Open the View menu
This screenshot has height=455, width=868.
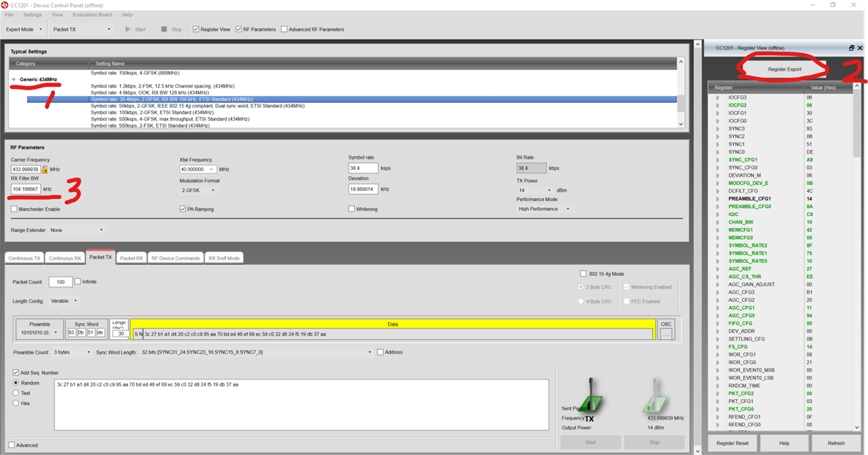point(57,15)
